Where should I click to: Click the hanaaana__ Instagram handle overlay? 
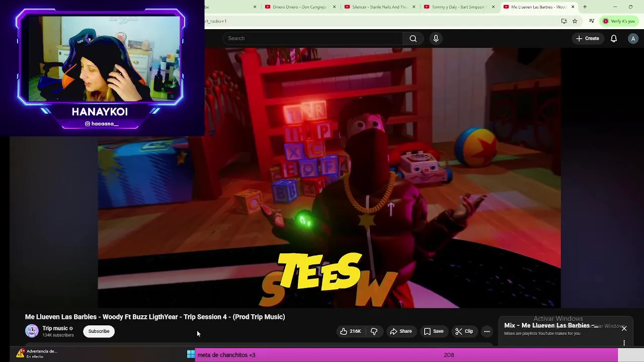[101, 124]
